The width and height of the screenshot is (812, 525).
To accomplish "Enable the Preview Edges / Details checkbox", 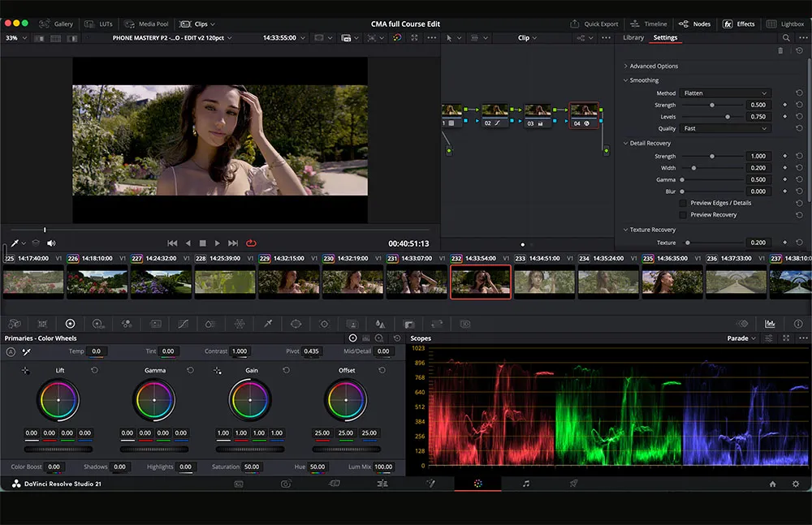I will (683, 203).
